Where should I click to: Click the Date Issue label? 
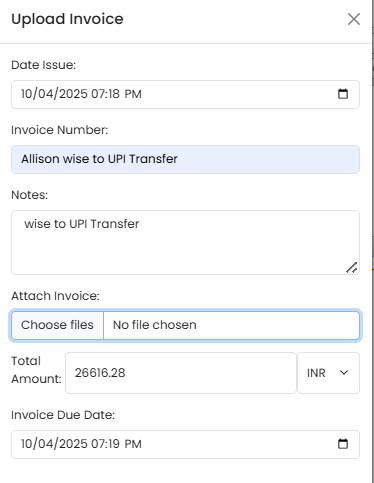click(x=44, y=65)
